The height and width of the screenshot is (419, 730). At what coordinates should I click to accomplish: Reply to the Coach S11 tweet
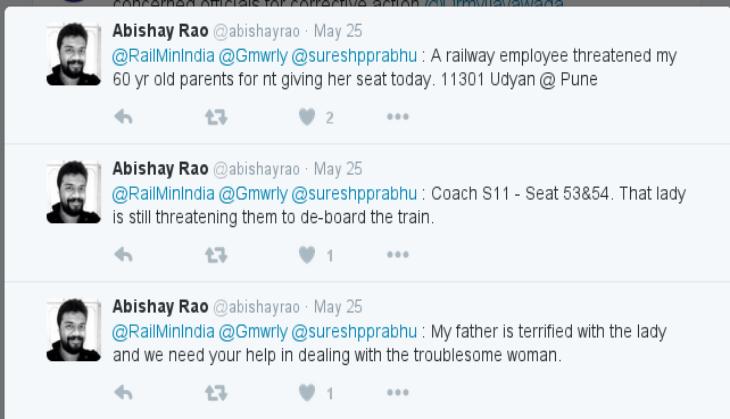click(x=123, y=255)
